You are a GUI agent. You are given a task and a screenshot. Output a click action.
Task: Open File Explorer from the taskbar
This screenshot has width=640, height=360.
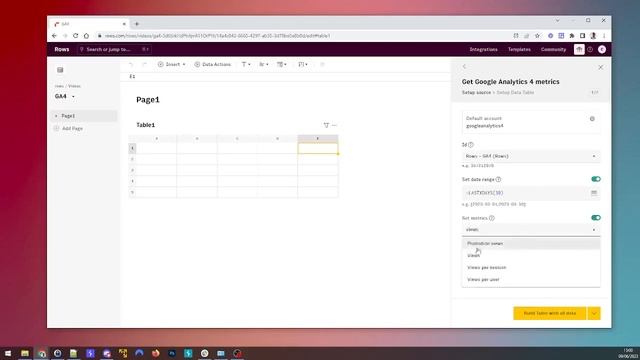point(24,353)
